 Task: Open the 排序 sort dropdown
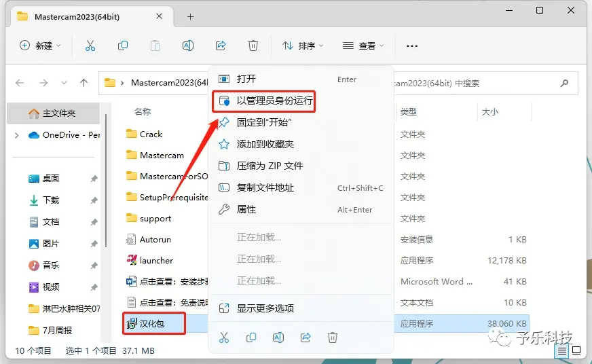tap(303, 45)
